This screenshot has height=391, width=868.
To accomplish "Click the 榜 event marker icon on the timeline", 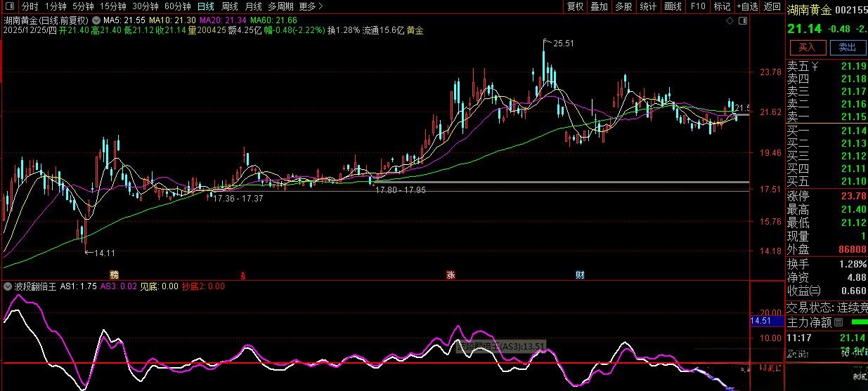I will [x=114, y=274].
